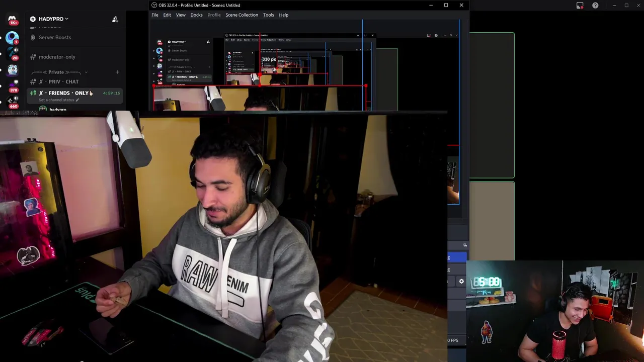644x362 pixels.
Task: Open Discord direct messages home icon
Action: point(12,20)
